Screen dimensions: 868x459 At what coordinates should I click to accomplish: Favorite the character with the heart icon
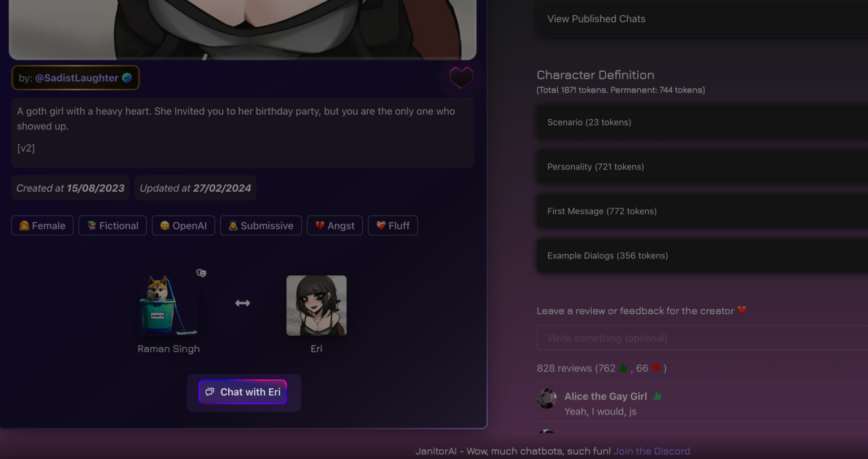tap(461, 77)
